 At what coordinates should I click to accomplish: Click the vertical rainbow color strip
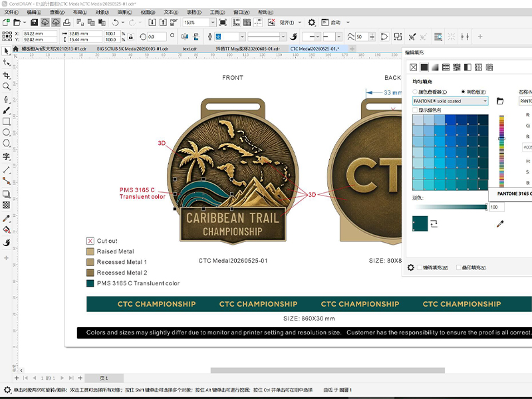[x=501, y=151]
